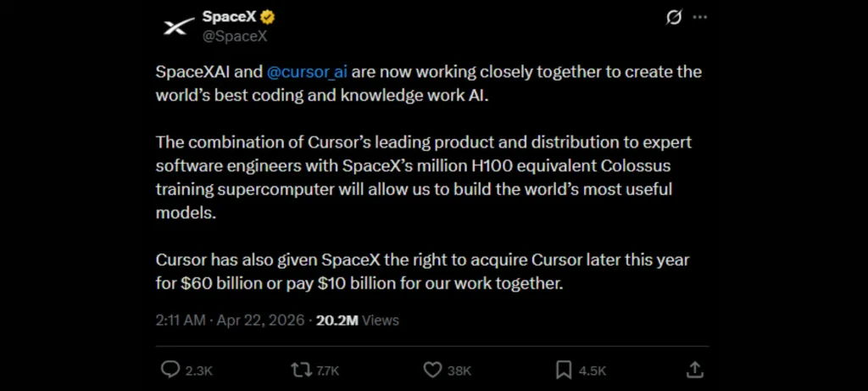Click the 7.7K reposts count
The image size is (868, 391).
point(328,371)
